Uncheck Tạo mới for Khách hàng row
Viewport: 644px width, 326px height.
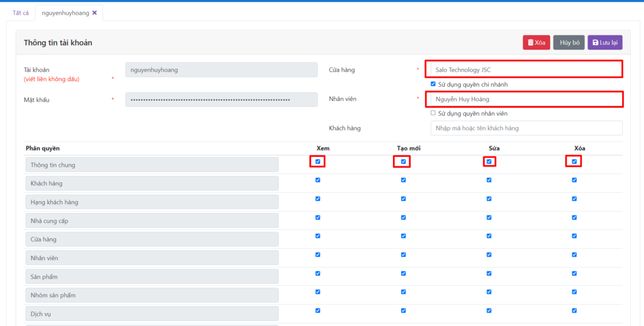[x=403, y=180]
